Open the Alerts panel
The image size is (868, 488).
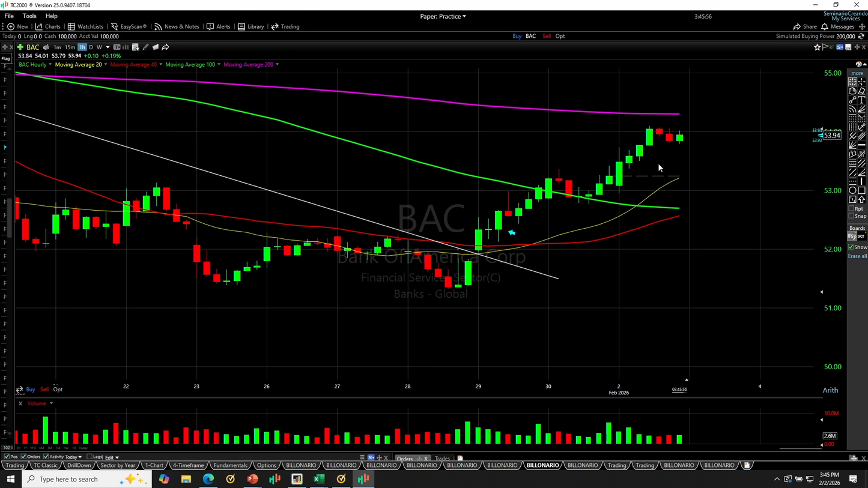tap(218, 26)
